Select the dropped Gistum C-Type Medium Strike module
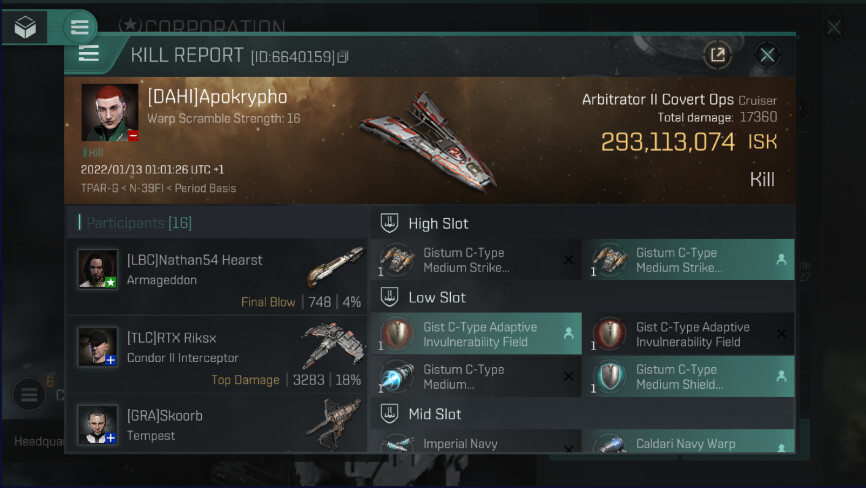Image resolution: width=866 pixels, height=489 pixels. [689, 260]
